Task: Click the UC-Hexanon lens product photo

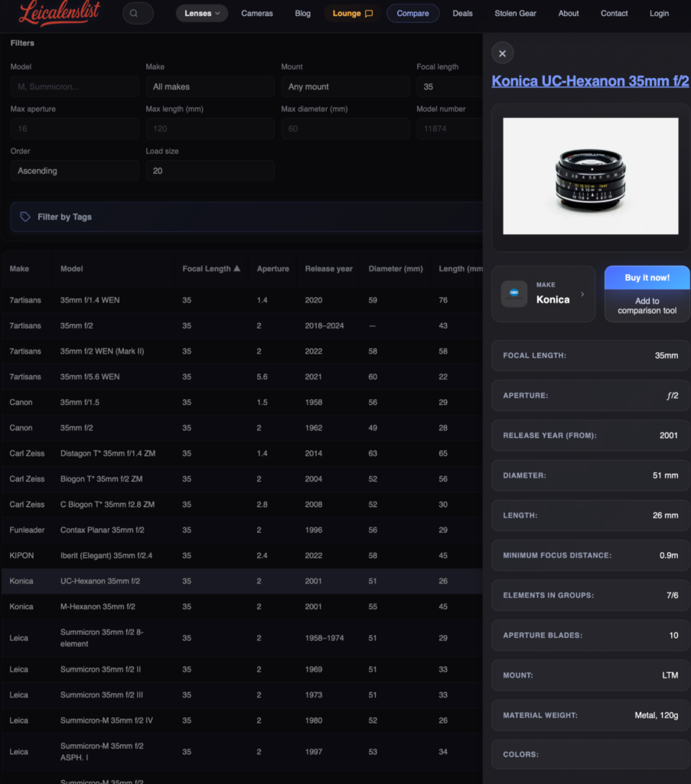Action: [590, 175]
